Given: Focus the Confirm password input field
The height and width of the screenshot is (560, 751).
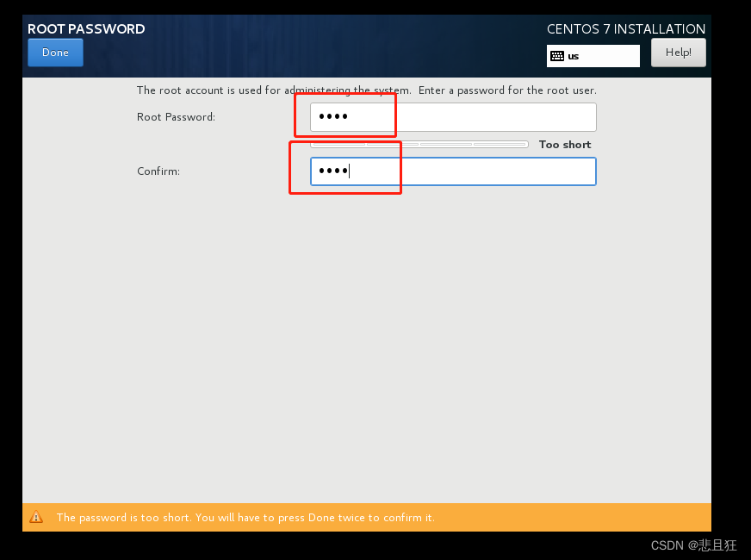Looking at the screenshot, I should [453, 171].
